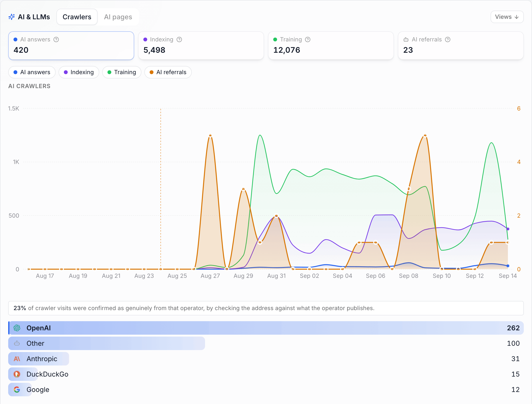The image size is (532, 404).
Task: Select the Anthropic row with 31
Action: [266, 359]
